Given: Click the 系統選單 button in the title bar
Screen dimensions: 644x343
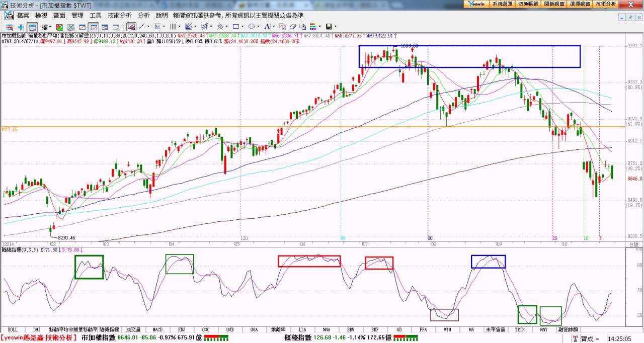Looking at the screenshot, I should (502, 4).
